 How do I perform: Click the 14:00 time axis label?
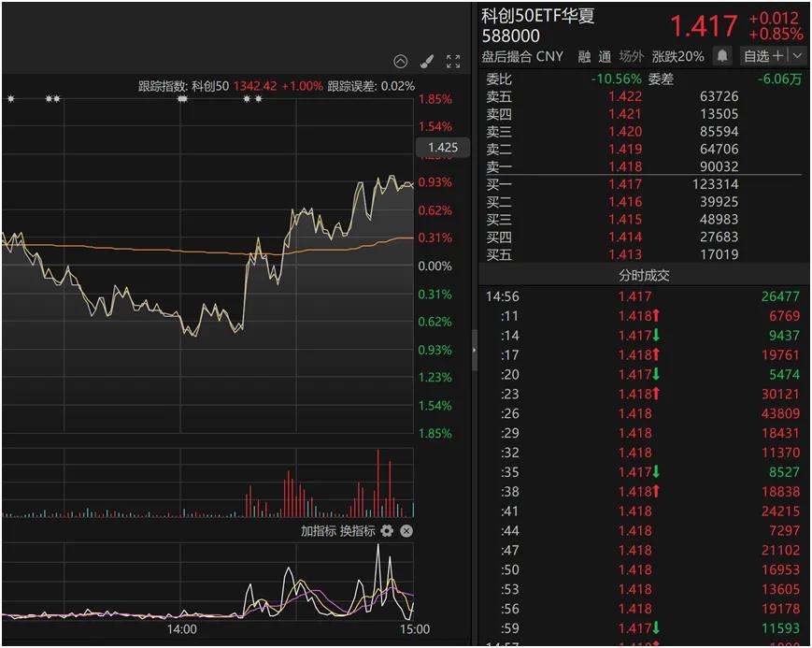[182, 629]
